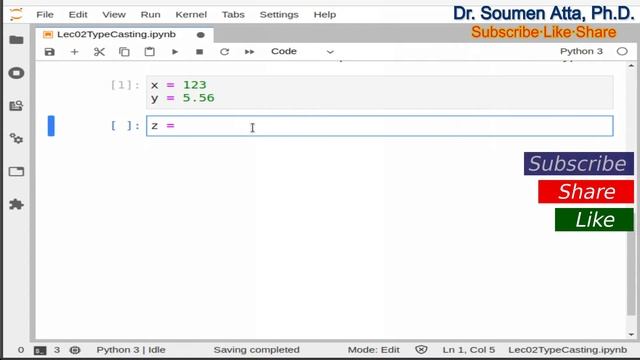
Task: Open the File Browser sidebar panel
Action: 16,40
